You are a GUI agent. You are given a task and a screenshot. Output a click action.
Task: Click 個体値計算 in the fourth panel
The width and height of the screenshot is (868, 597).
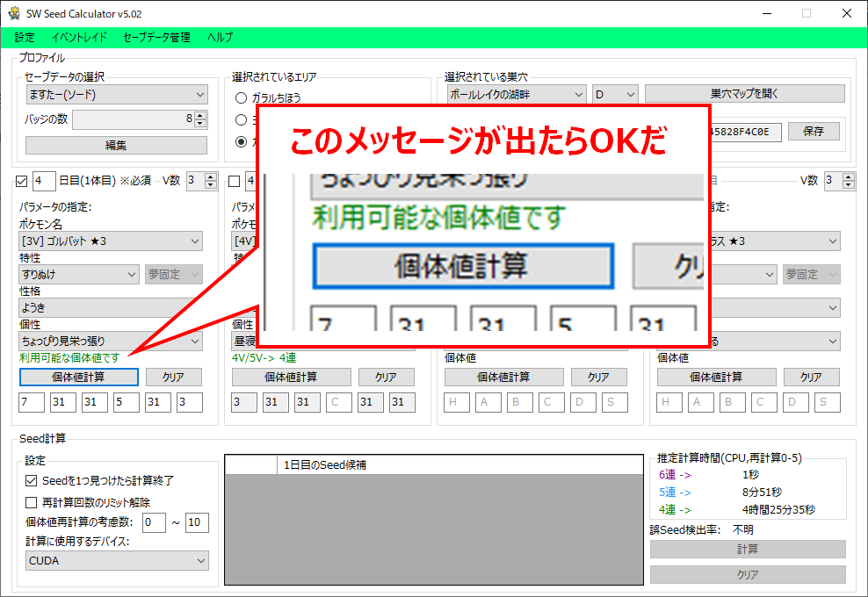coord(716,377)
